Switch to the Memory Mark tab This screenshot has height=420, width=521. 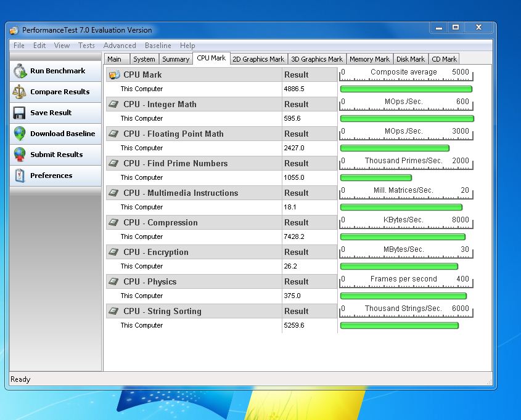(x=369, y=59)
